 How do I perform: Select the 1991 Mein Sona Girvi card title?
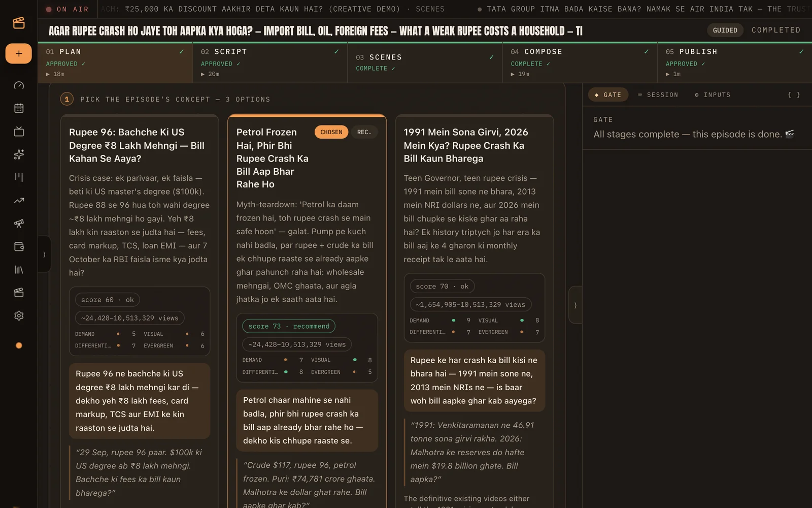[x=466, y=145]
